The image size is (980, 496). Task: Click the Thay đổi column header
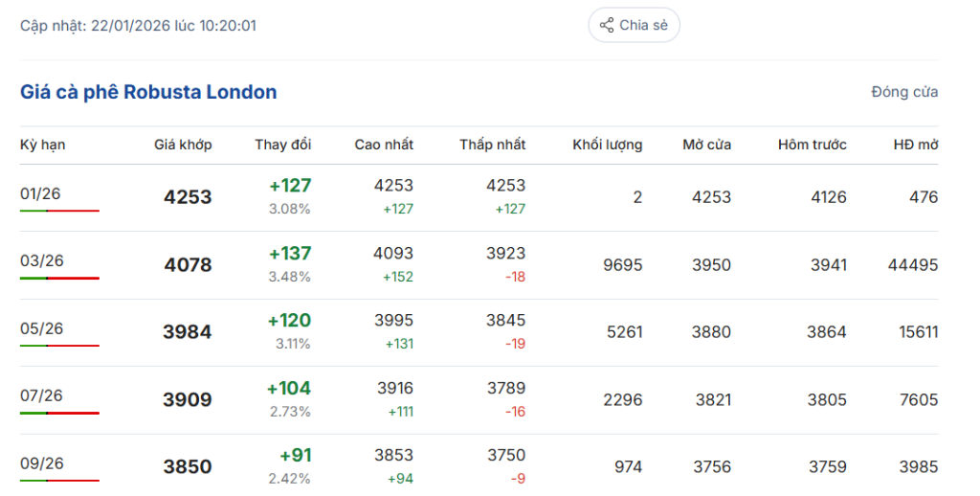(282, 145)
